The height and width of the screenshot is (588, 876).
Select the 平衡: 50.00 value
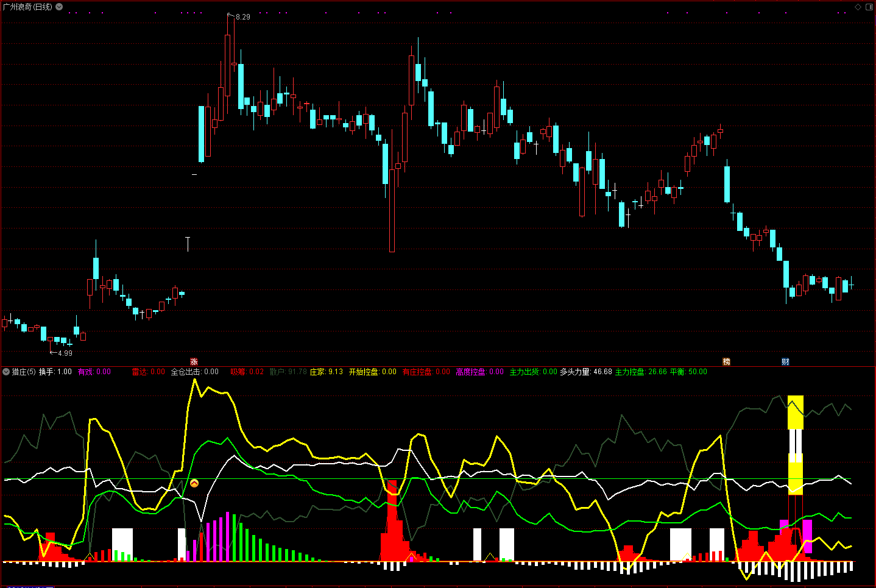[689, 372]
